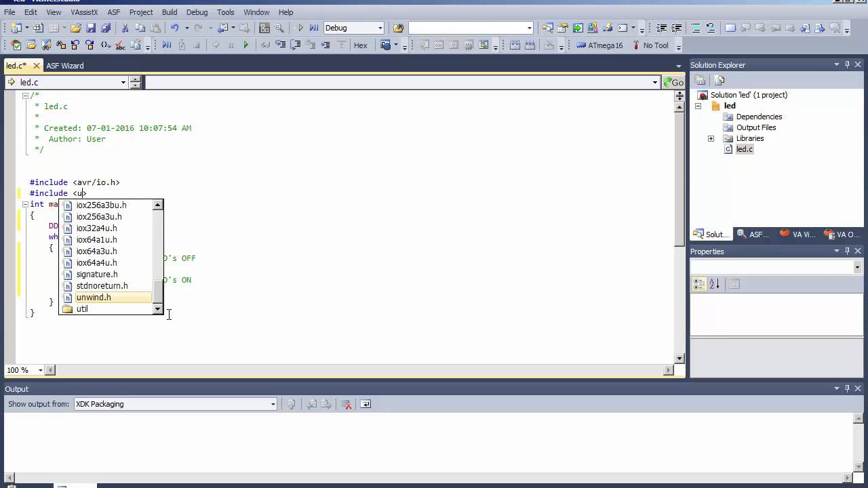Open the Undo history dropdown arrow
Screen dimensions: 868x488
pos(186,28)
